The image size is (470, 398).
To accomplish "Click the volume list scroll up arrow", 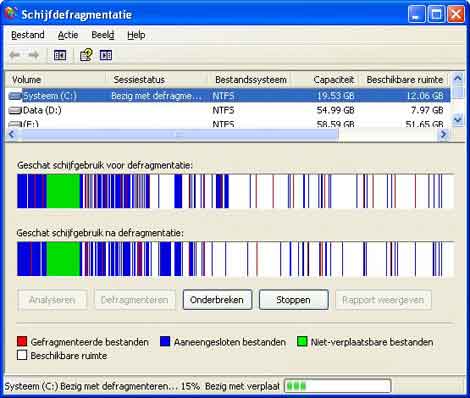I will click(x=458, y=79).
